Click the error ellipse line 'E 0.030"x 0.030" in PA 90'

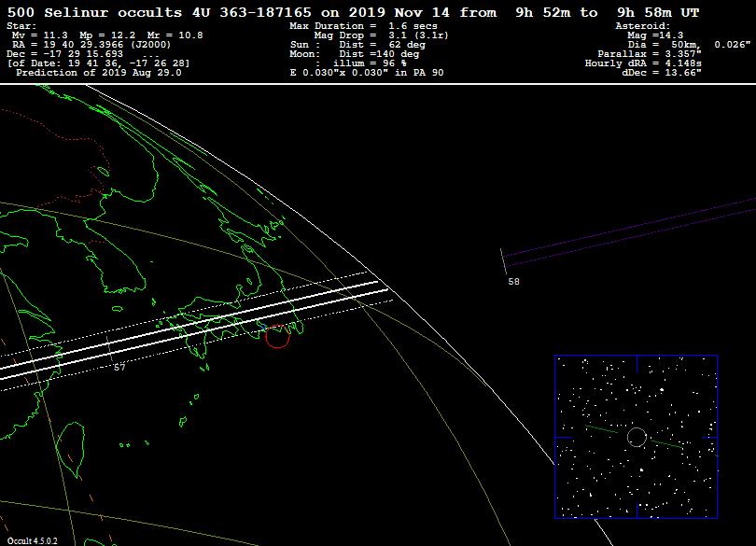coord(367,73)
